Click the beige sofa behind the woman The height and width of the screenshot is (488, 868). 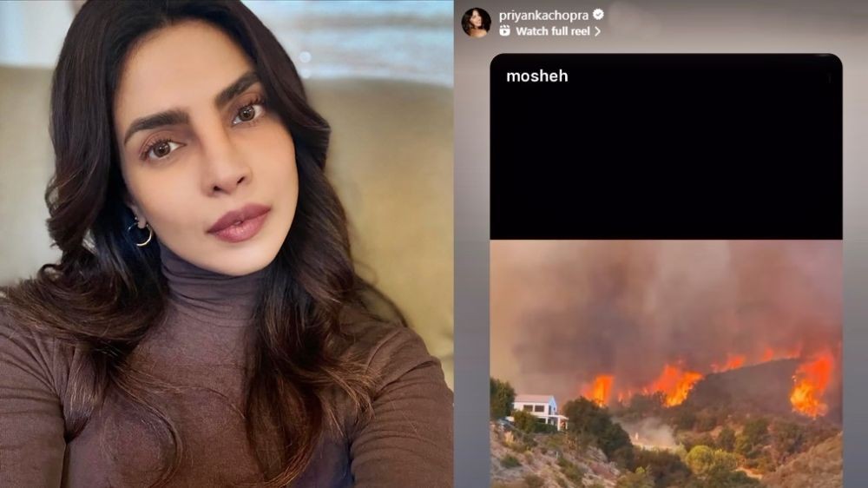387,194
